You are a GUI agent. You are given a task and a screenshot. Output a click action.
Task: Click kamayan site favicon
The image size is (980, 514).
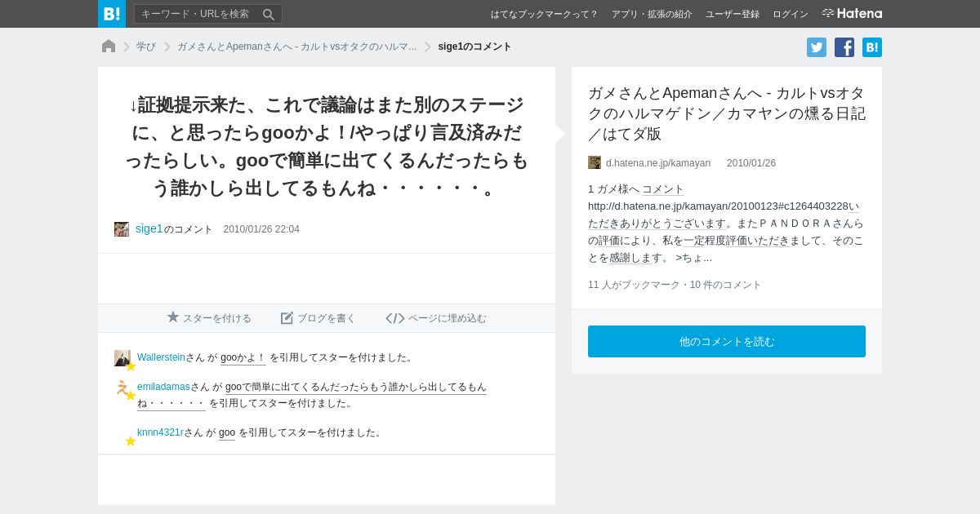(x=595, y=162)
